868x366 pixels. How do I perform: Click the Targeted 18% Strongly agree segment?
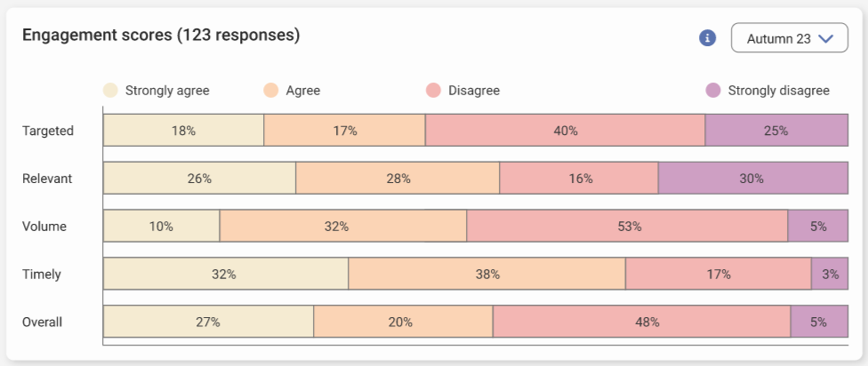click(x=183, y=131)
